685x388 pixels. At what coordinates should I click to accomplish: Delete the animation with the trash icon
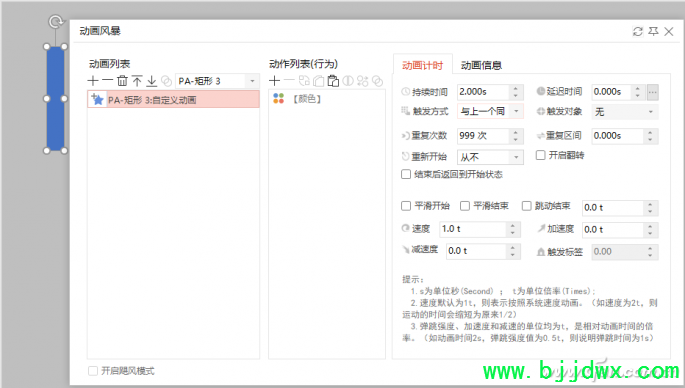(122, 81)
